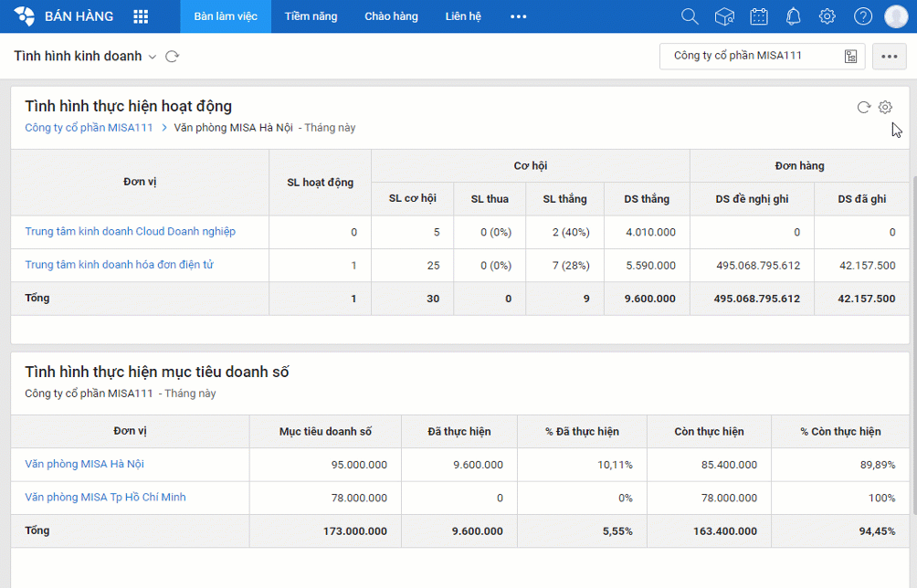Open the organization tree icon in company field
Screen dimensions: 917x588
coord(851,57)
